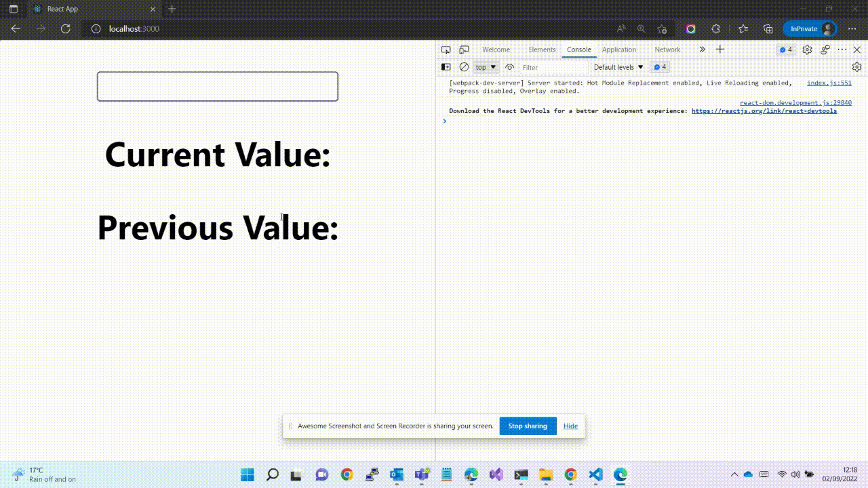Open DevTools settings gear

point(806,49)
